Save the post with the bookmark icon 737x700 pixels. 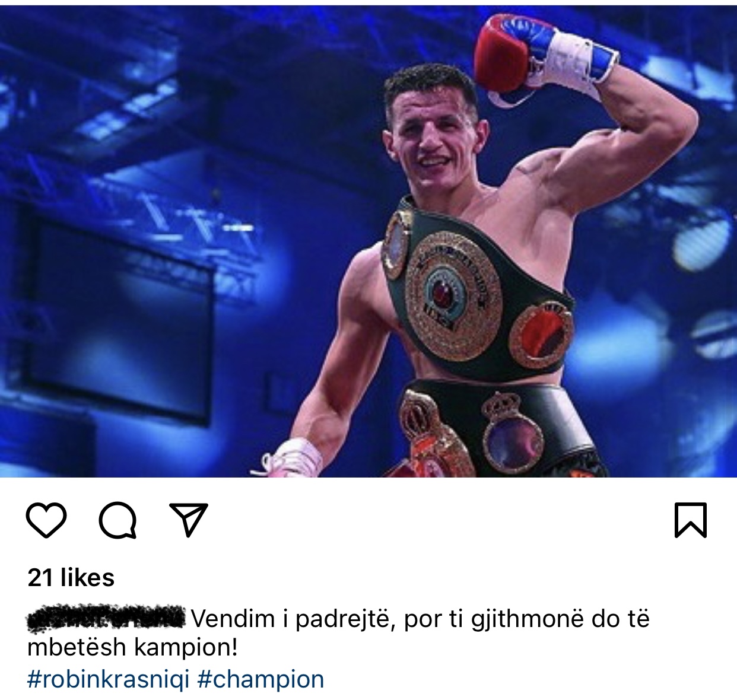(691, 520)
